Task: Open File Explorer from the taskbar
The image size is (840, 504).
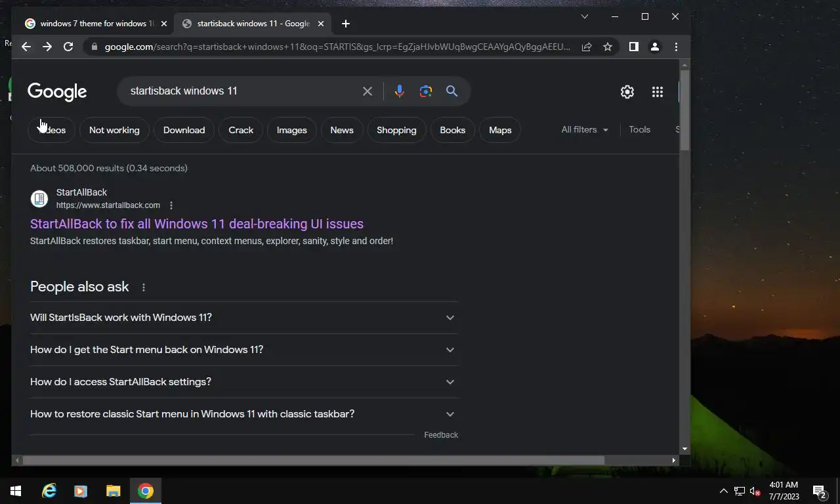Action: tap(114, 491)
